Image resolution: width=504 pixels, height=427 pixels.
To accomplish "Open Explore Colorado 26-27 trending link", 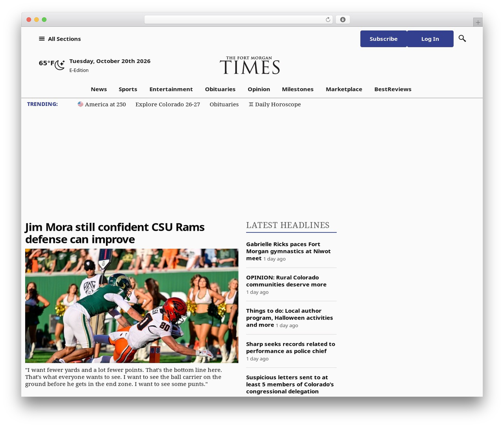I will [168, 104].
